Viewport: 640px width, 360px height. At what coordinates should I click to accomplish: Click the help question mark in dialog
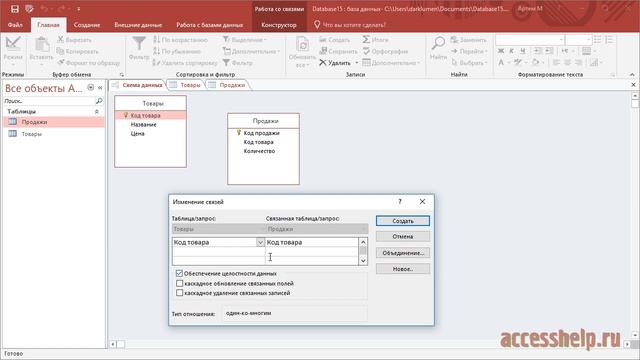tap(400, 202)
